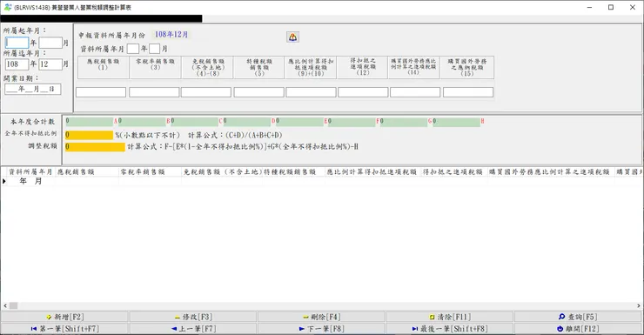Focus the 所屬起年月 month field
Viewport: 644px width, 335px height.
coord(50,43)
